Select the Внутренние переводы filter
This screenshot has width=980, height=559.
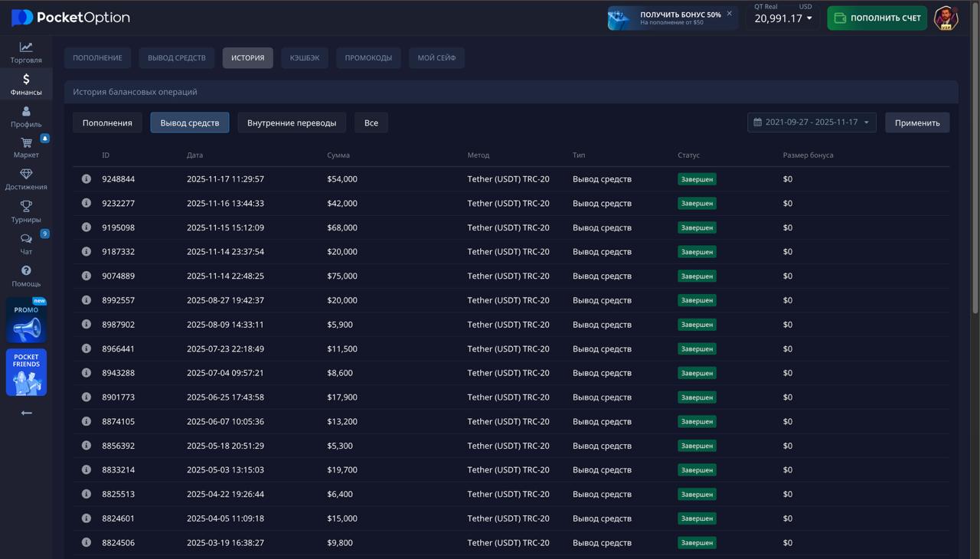(x=292, y=123)
